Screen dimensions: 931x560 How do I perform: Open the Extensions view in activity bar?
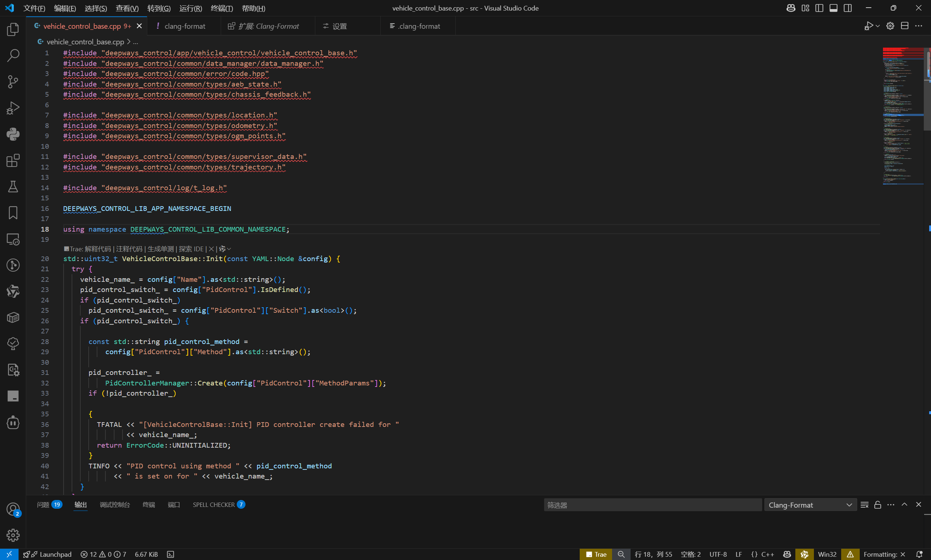click(13, 160)
